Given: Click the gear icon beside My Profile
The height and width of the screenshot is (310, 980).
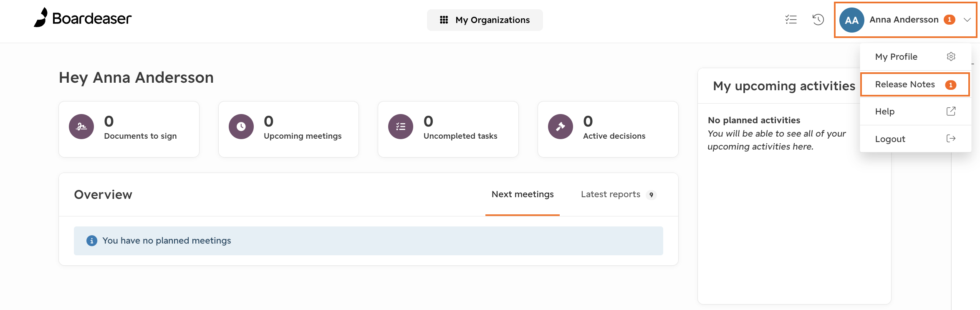Looking at the screenshot, I should (951, 56).
